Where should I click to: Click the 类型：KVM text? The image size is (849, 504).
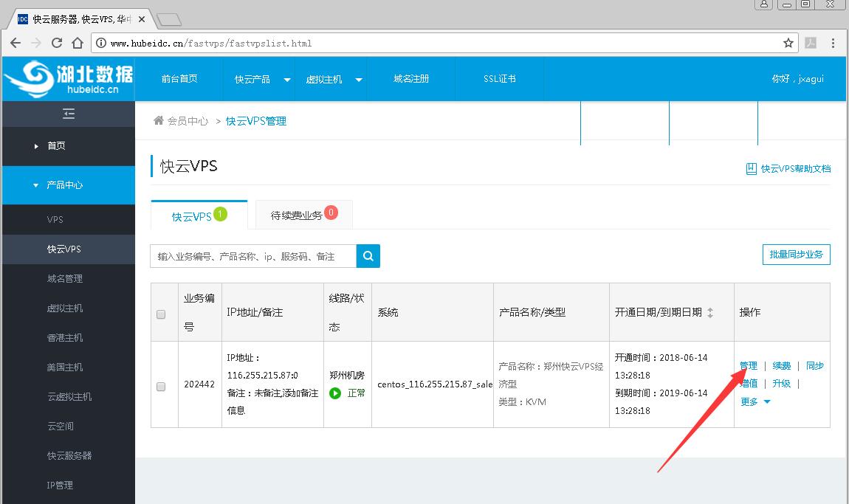coord(523,401)
